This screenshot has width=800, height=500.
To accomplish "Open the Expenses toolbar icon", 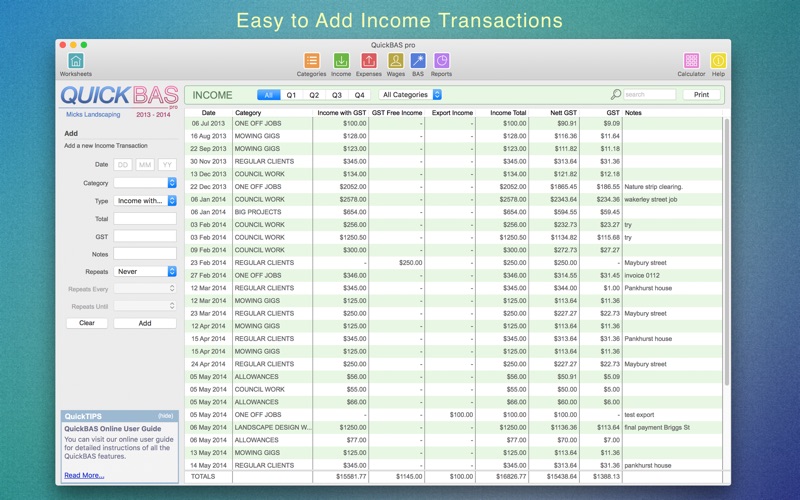I will (368, 61).
